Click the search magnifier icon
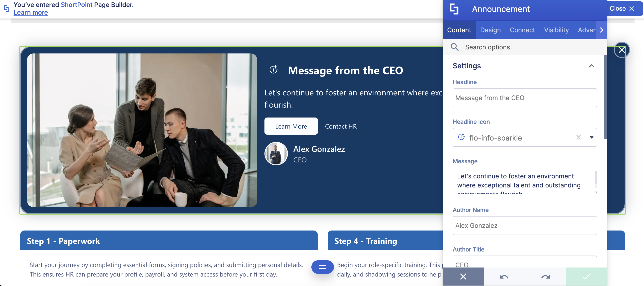Screen dimensions: 644x286 click(454, 47)
